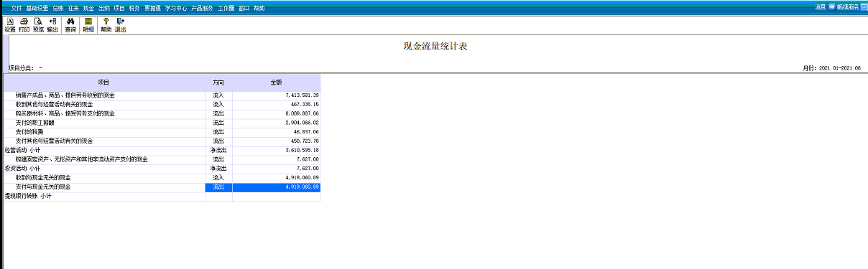868x269 pixels.
Task: Open the 基础设置 menu
Action: point(37,8)
